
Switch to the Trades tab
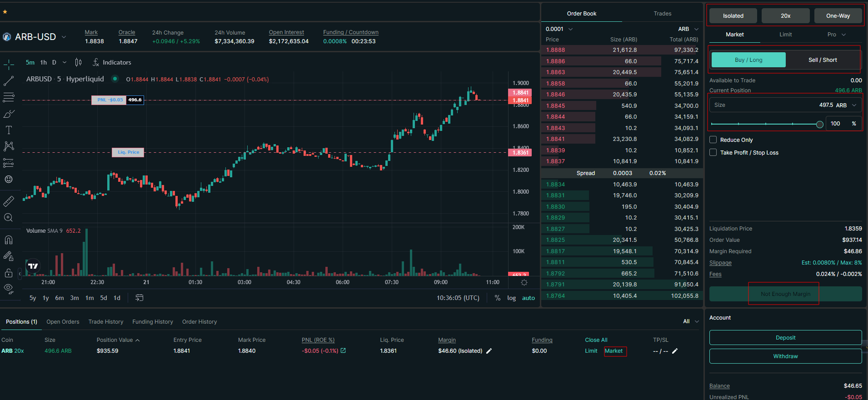(x=662, y=14)
